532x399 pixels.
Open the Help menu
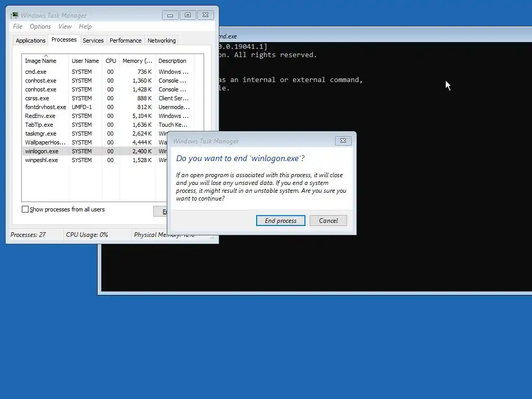point(85,26)
